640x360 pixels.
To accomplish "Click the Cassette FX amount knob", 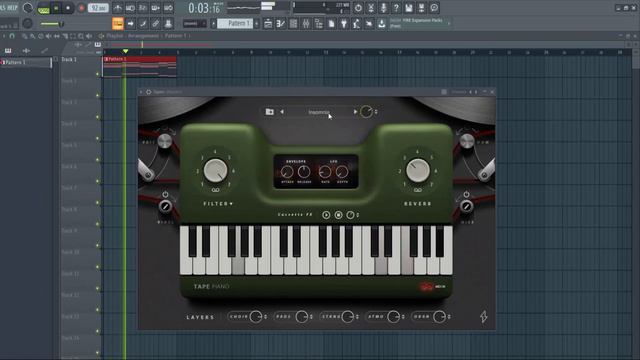I will click(351, 215).
